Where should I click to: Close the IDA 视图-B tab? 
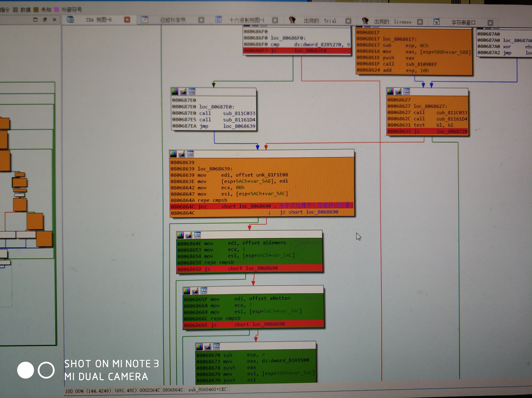click(x=127, y=20)
